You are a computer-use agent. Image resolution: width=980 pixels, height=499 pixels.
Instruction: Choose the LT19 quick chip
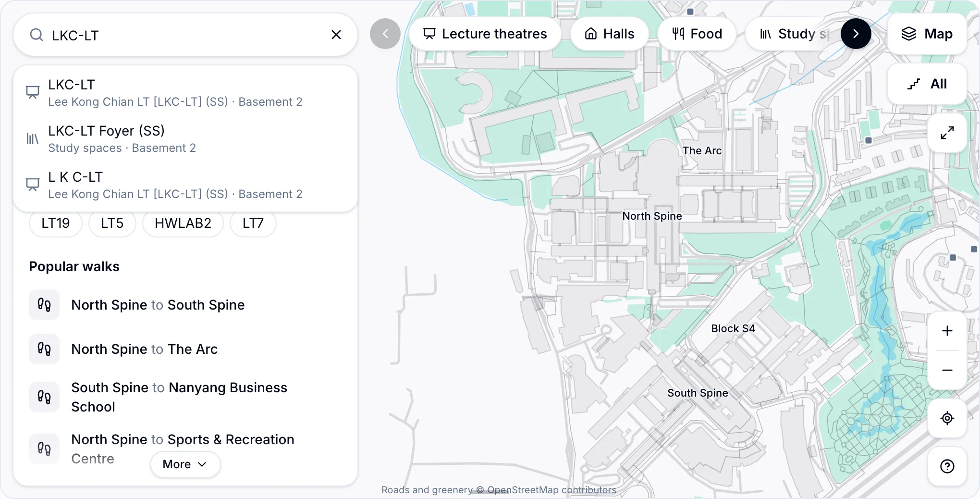click(x=56, y=223)
